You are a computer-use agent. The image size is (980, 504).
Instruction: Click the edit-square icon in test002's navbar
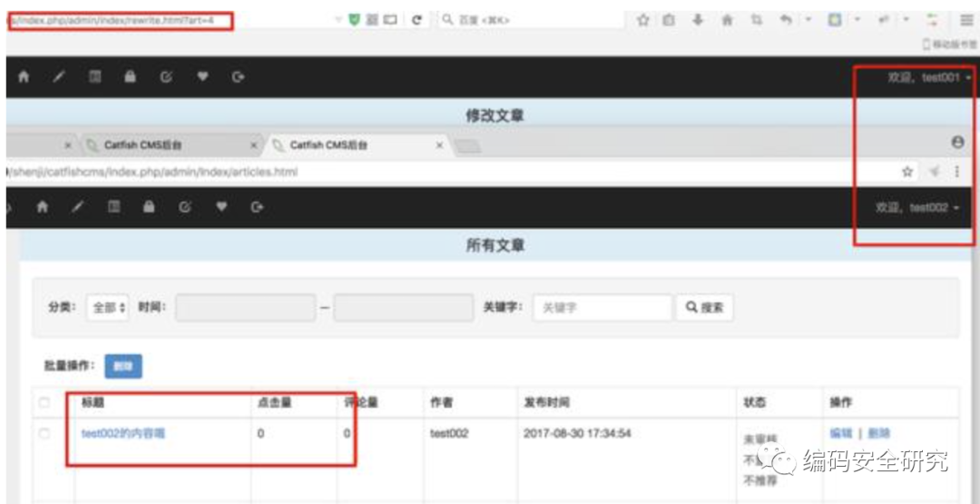[185, 207]
